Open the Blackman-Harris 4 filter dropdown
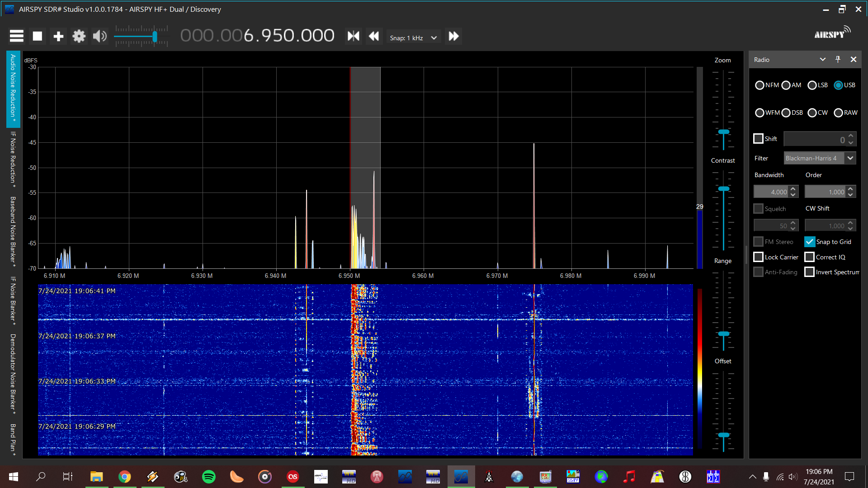868x488 pixels. (820, 158)
